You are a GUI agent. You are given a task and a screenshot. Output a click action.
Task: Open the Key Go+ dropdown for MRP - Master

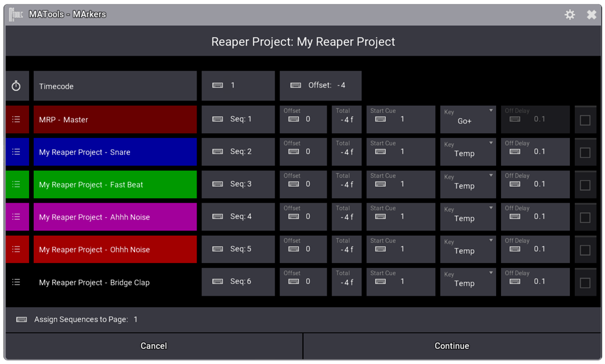[468, 120]
